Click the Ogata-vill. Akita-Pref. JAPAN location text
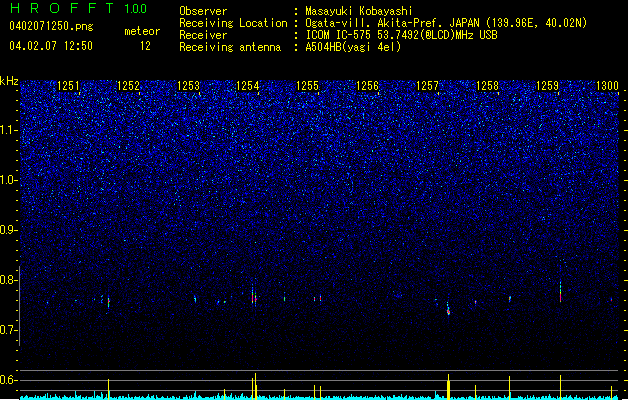 446,23
